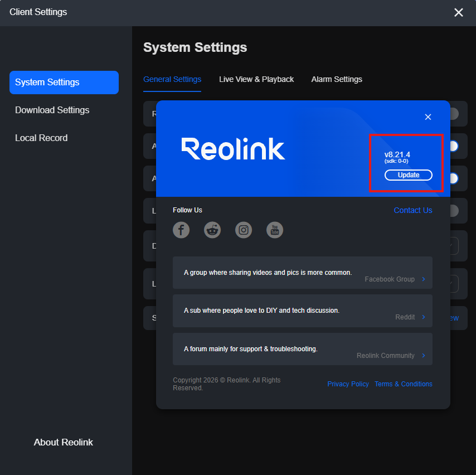Click the Facebook Group arrow chevron
The width and height of the screenshot is (476, 475).
(x=424, y=279)
